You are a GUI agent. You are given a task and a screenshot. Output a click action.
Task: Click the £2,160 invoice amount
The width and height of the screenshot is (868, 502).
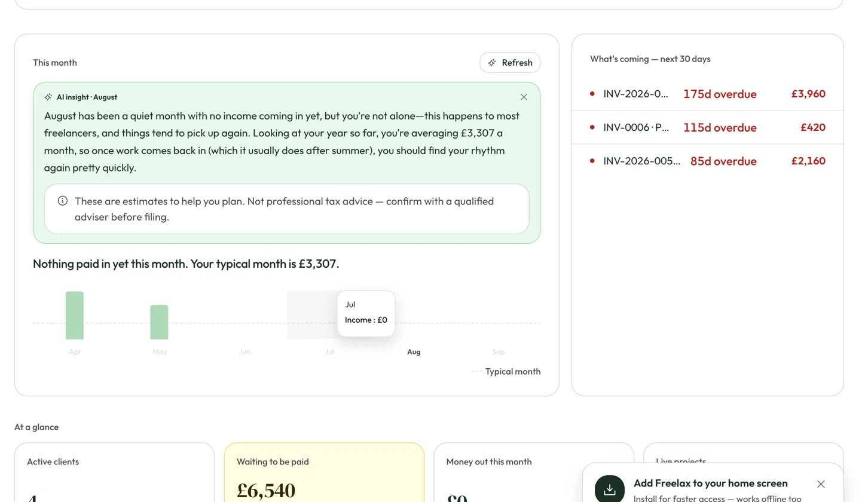click(808, 161)
